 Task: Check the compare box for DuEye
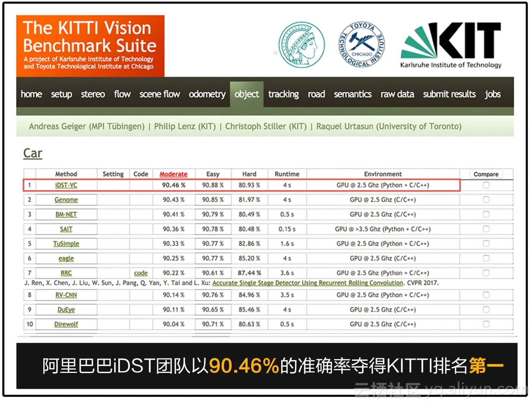pos(486,309)
